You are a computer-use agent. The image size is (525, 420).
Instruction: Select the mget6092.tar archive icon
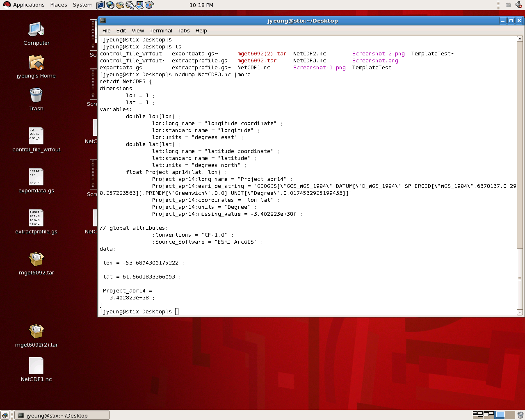coord(36,259)
